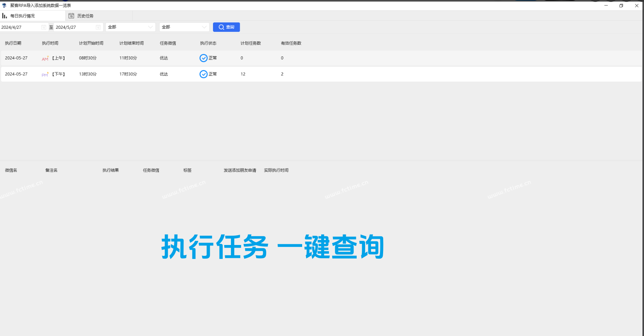Sort by 执行日期 column header
Screen dimensions: 644x336
click(13, 43)
